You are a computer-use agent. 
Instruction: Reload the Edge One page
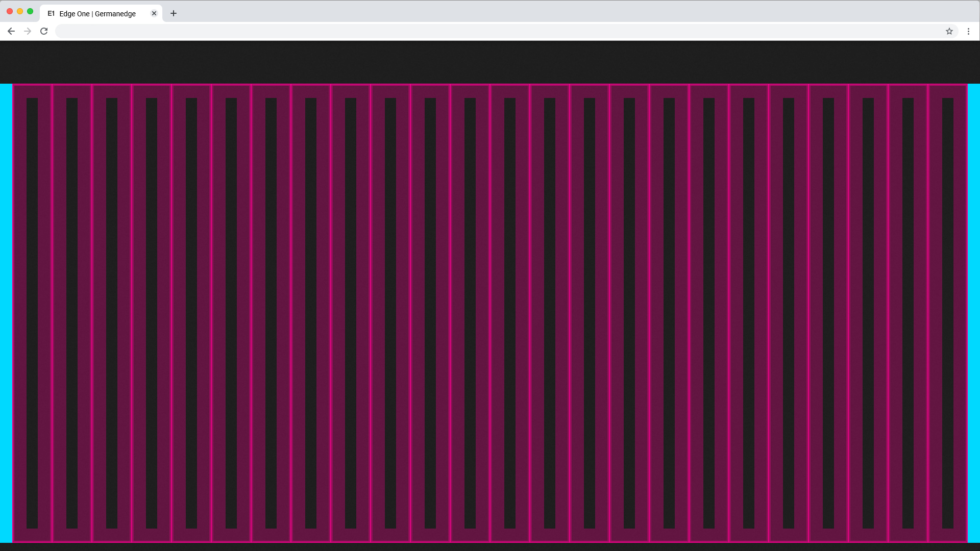click(x=44, y=31)
